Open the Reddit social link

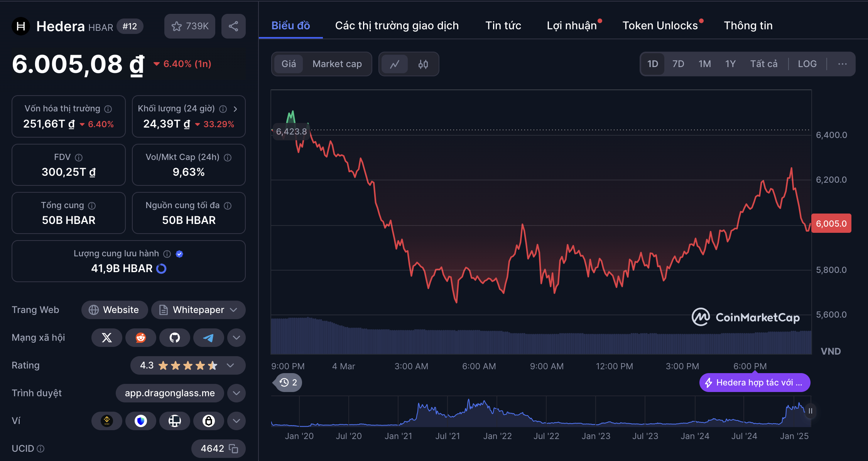tap(141, 338)
